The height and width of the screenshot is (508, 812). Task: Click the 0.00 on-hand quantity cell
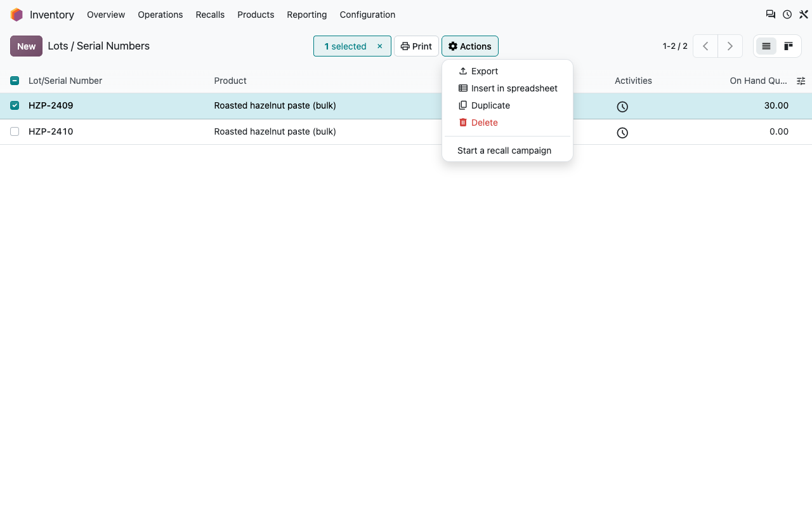tap(779, 131)
